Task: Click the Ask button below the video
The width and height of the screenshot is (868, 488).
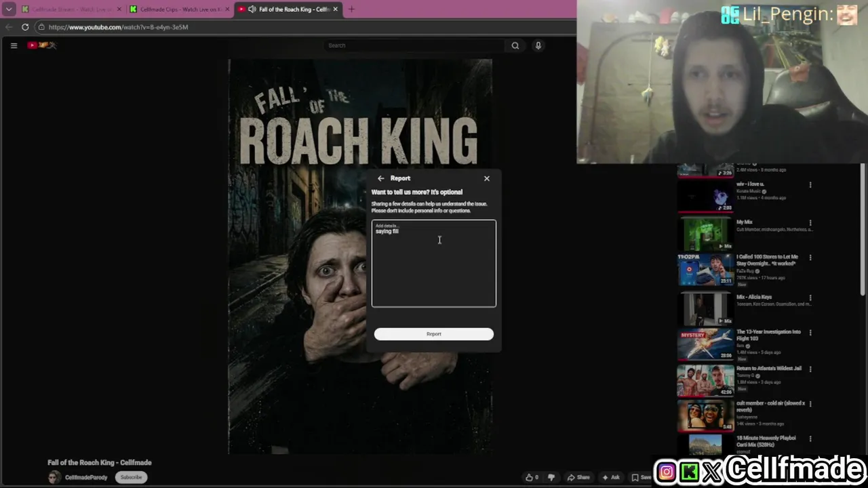Action: [610, 477]
